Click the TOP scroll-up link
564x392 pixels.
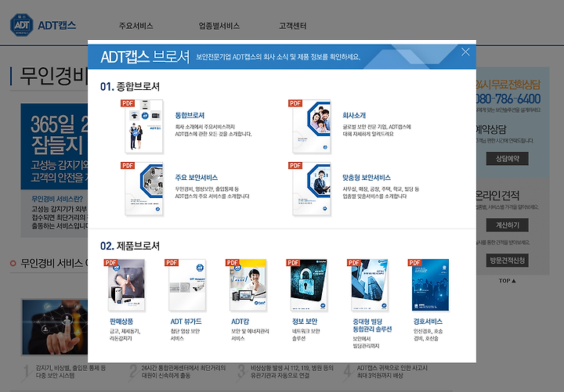[507, 281]
